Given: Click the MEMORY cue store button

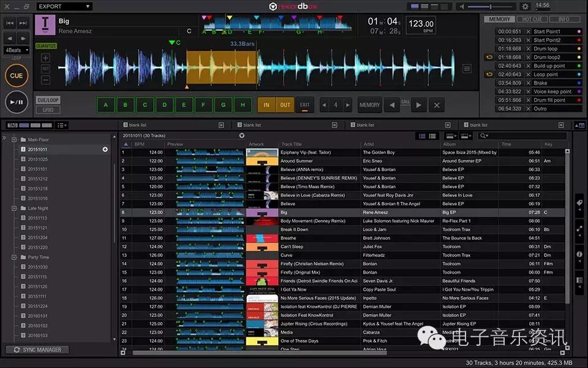Looking at the screenshot, I should [370, 105].
